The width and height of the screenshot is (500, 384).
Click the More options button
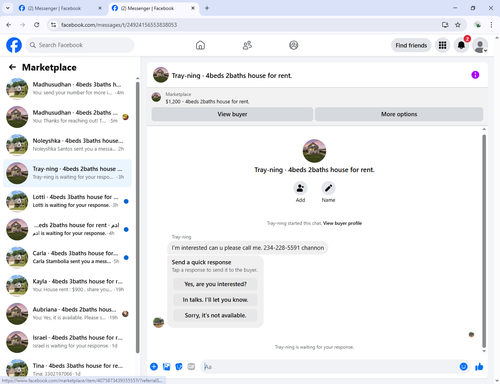pyautogui.click(x=399, y=114)
